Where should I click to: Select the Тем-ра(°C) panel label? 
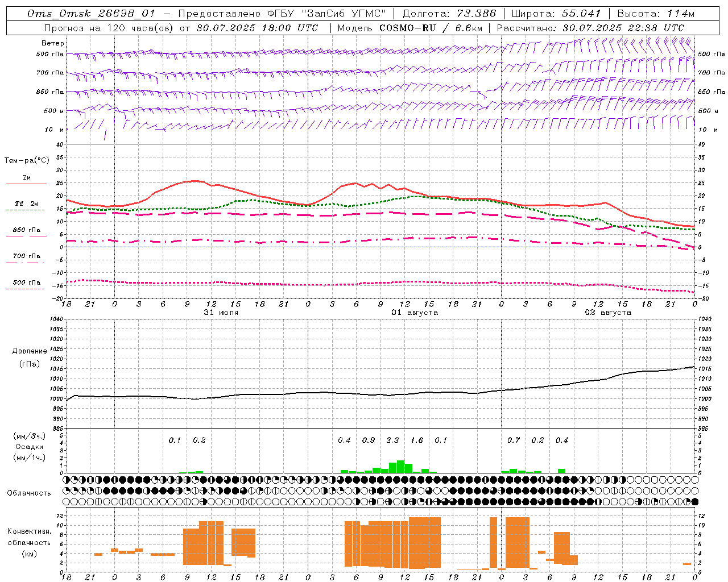27,161
